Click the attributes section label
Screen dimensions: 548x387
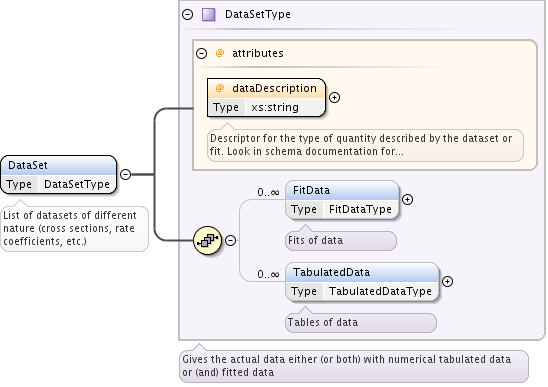[x=258, y=53]
